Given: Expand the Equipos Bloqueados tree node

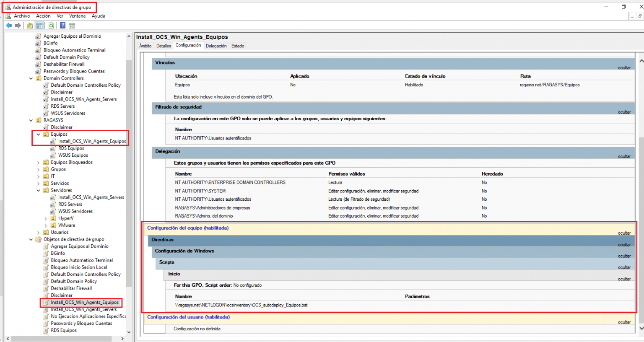Looking at the screenshot, I should tap(38, 162).
